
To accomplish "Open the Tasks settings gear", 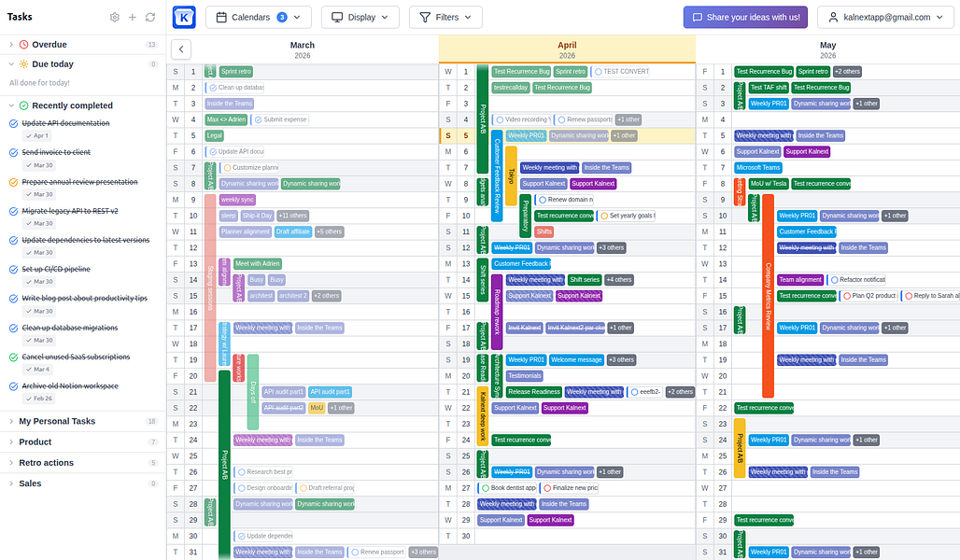I will [x=115, y=17].
